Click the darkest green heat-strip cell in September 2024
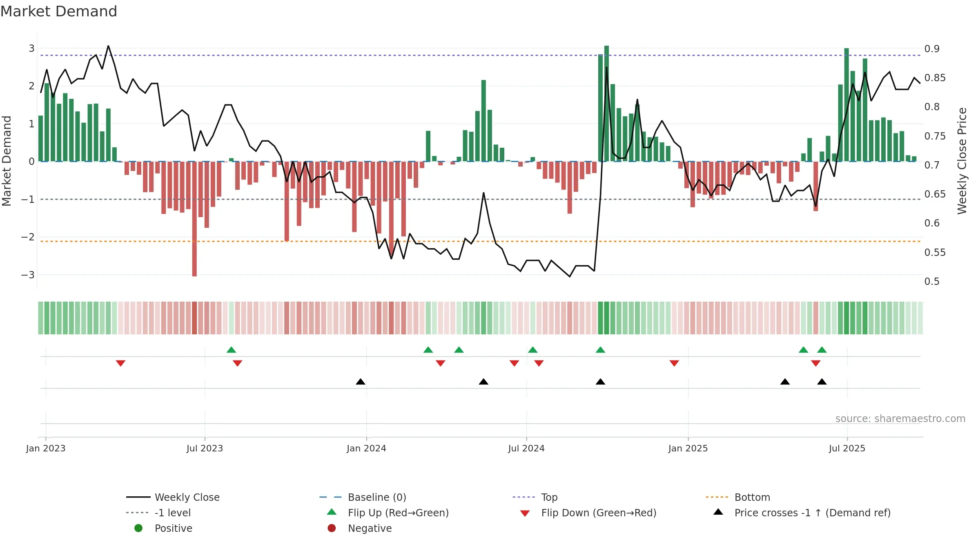 607,318
